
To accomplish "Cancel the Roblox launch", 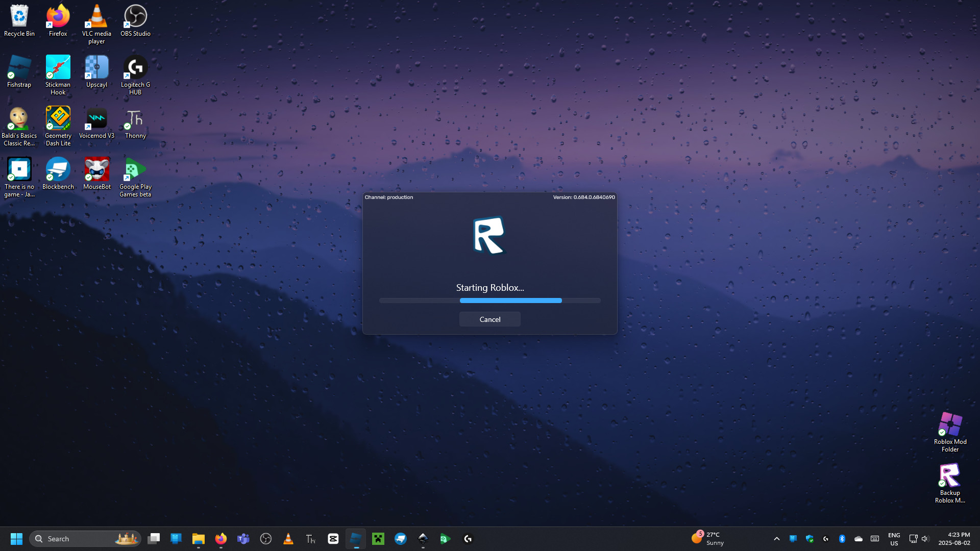I will click(x=489, y=319).
